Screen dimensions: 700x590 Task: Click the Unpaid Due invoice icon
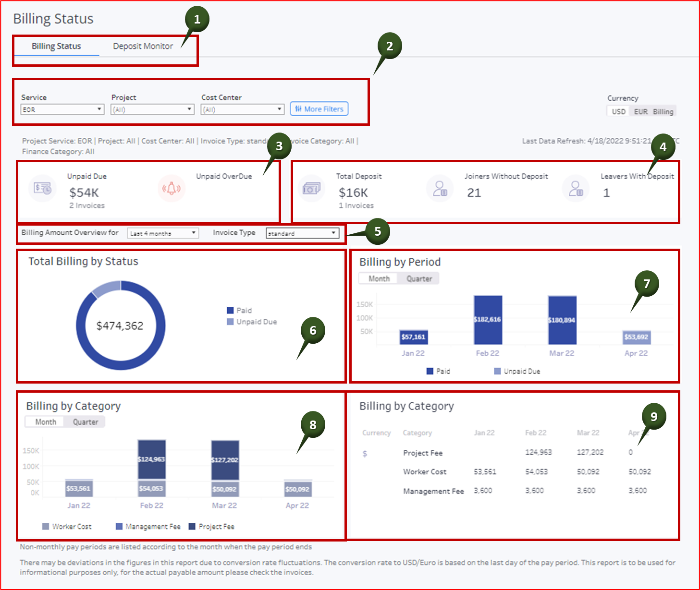pyautogui.click(x=42, y=188)
